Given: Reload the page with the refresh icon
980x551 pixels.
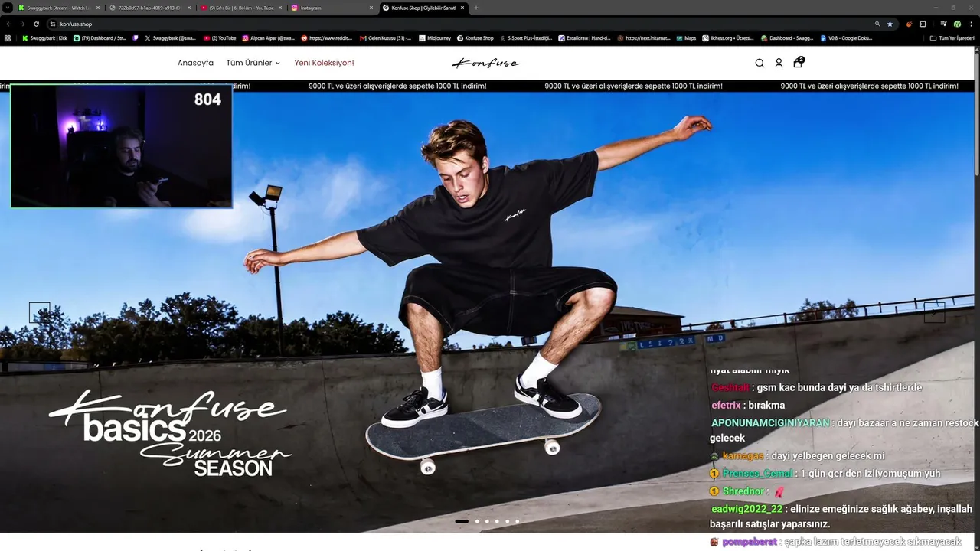Looking at the screenshot, I should [x=36, y=24].
